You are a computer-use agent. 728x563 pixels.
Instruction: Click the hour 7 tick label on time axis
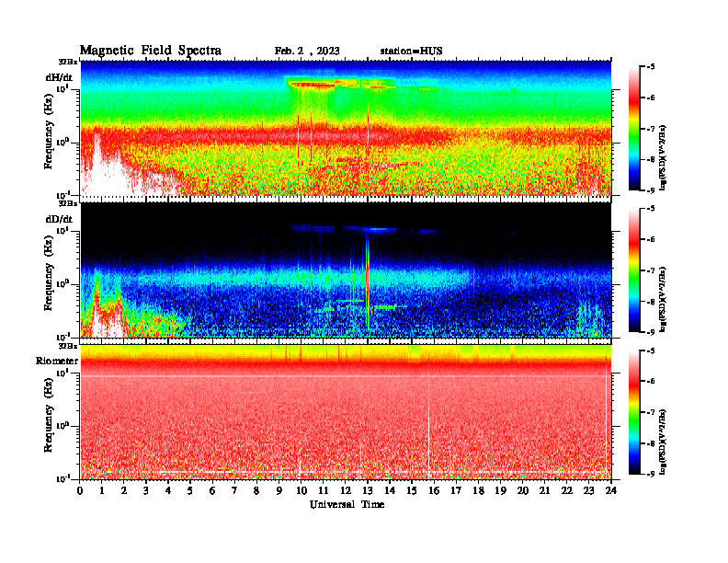coord(235,491)
